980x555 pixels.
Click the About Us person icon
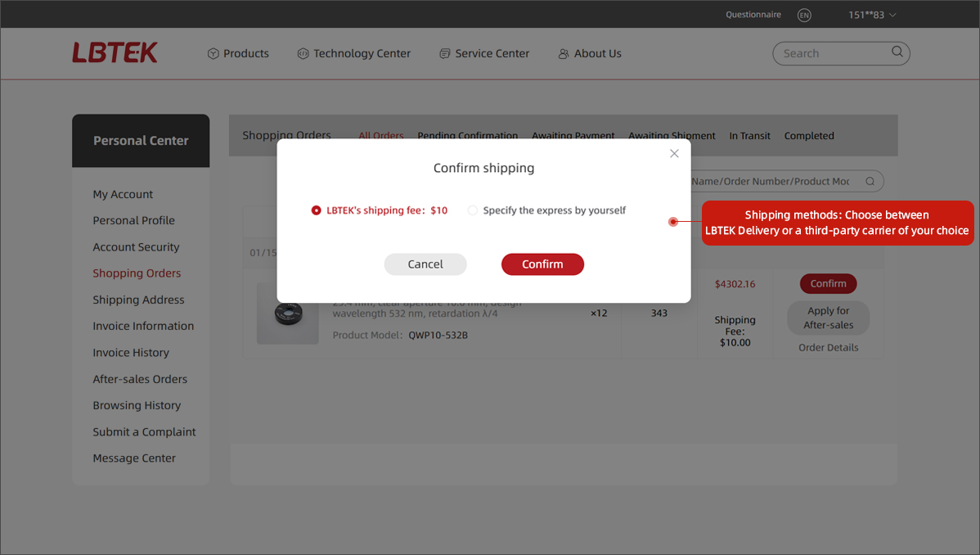(x=564, y=54)
